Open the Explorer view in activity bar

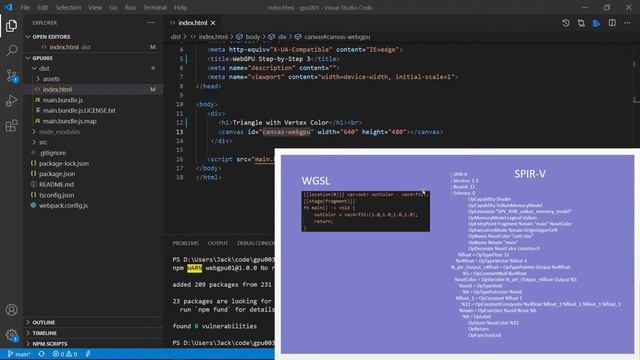pyautogui.click(x=11, y=26)
